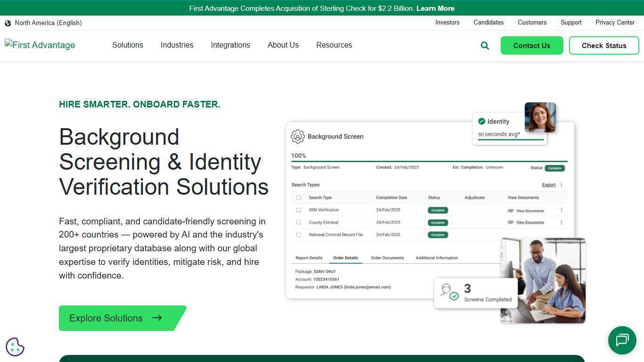Click the paperclip icon beside SSN Verification documents
644x362 pixels.
coord(511,210)
